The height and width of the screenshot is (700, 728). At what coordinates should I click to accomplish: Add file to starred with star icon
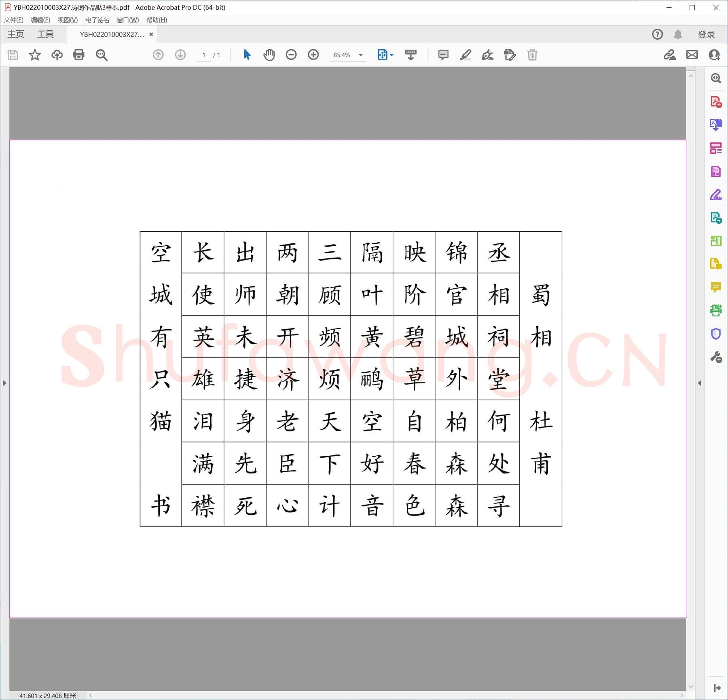(35, 55)
